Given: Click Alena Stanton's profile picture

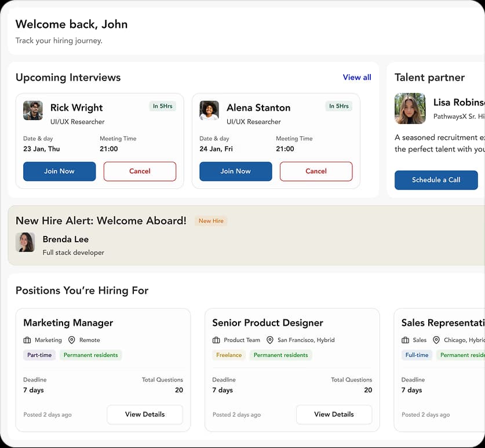Looking at the screenshot, I should tap(209, 110).
